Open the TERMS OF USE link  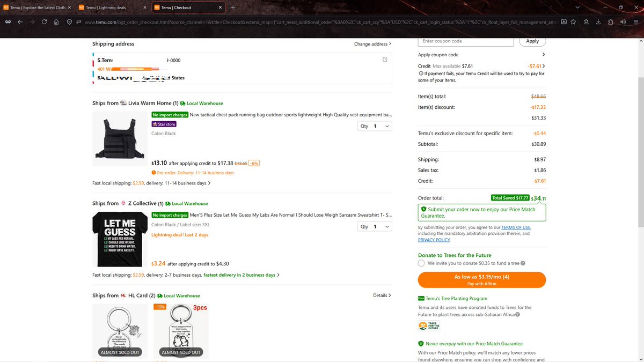515,227
